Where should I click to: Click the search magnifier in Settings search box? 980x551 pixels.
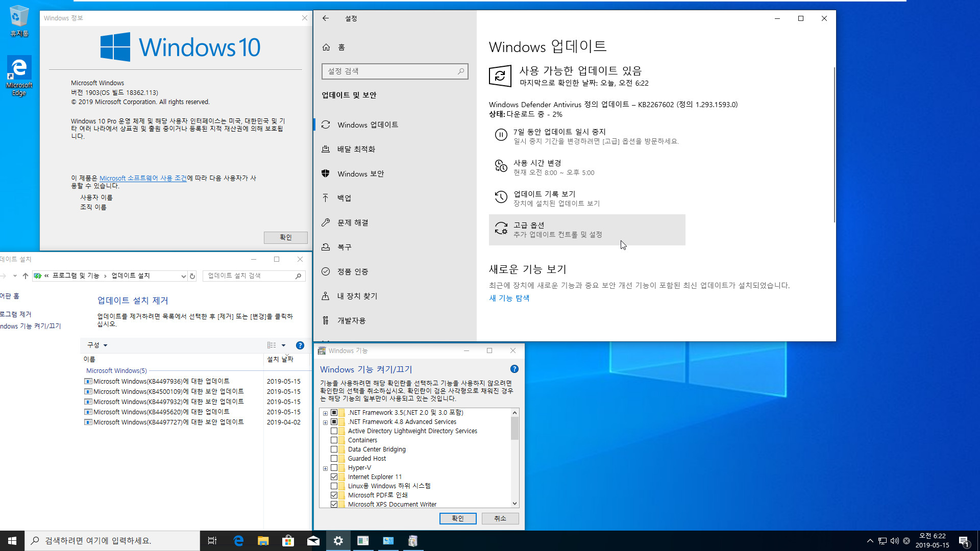pyautogui.click(x=461, y=71)
